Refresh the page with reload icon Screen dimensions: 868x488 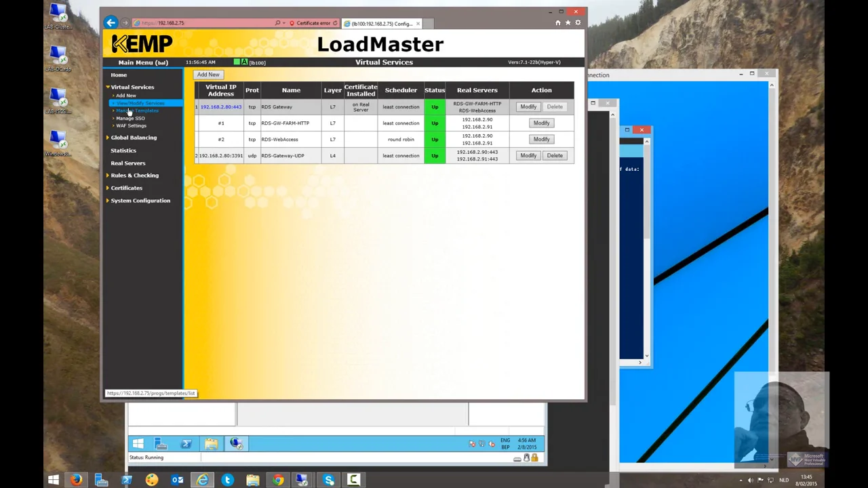(335, 23)
